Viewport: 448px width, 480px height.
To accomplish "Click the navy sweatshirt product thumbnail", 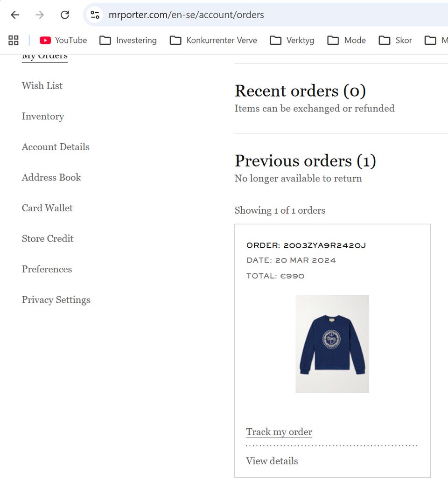I will click(x=332, y=344).
